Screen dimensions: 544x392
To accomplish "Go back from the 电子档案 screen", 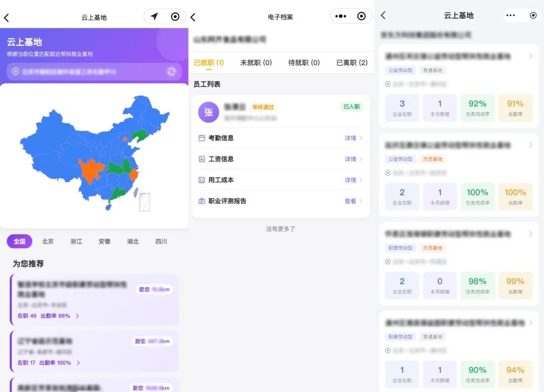I will [193, 17].
